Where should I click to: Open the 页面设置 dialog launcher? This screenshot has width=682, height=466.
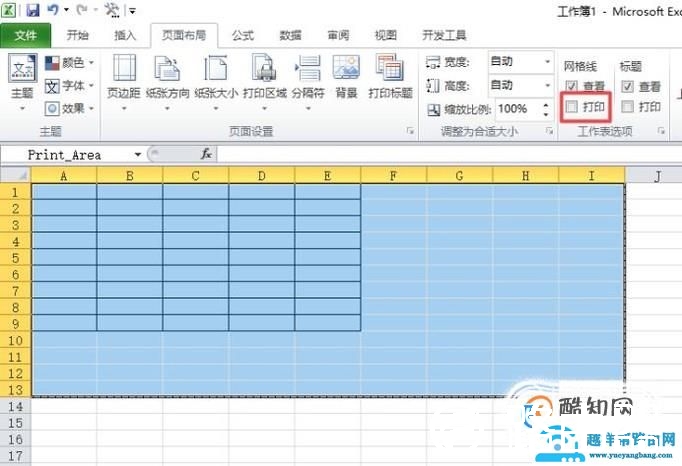pos(410,131)
